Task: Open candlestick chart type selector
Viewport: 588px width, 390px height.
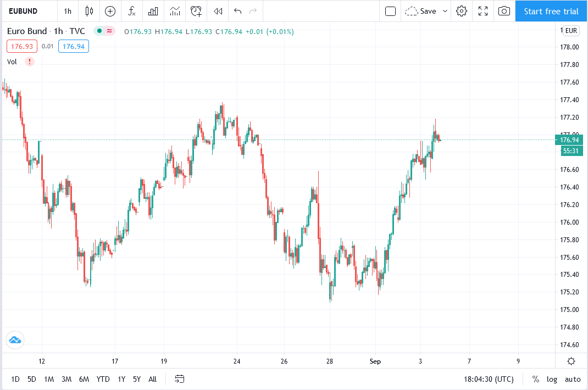Action: (x=89, y=11)
